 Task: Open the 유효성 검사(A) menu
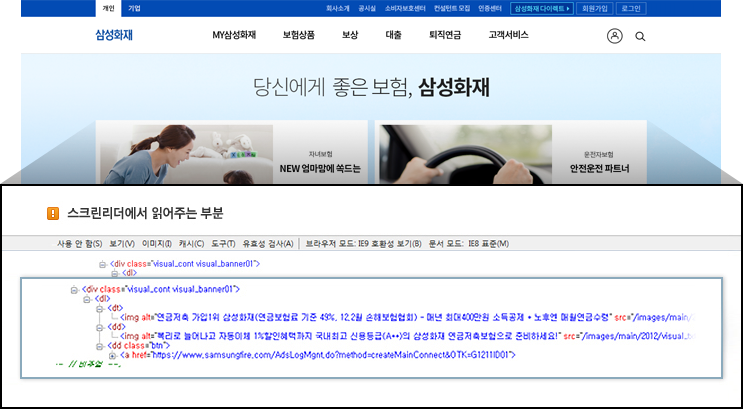[x=268, y=244]
